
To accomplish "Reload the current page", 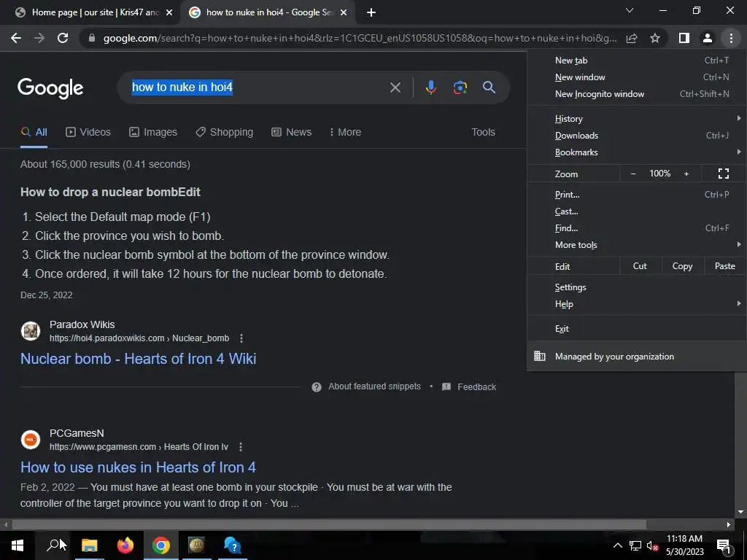I will click(x=63, y=38).
